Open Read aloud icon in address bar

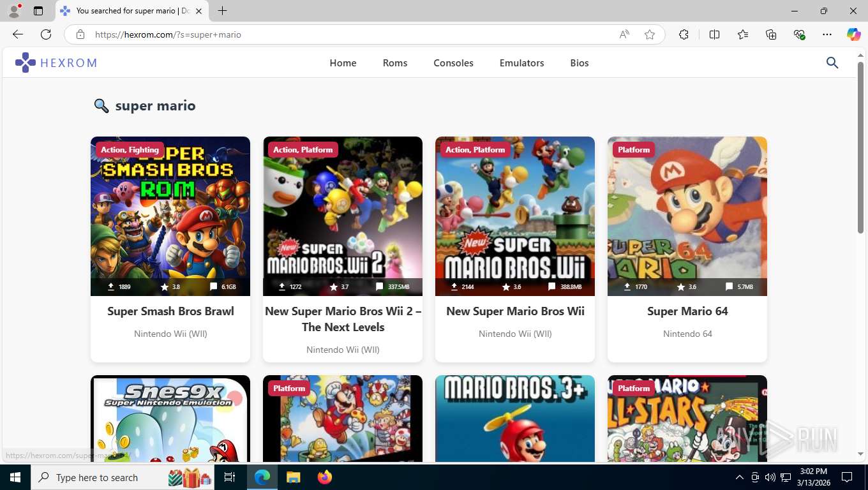click(x=624, y=34)
